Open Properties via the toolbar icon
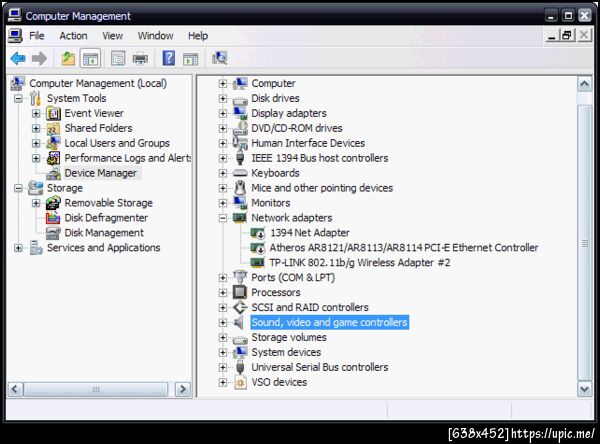 pos(118,59)
